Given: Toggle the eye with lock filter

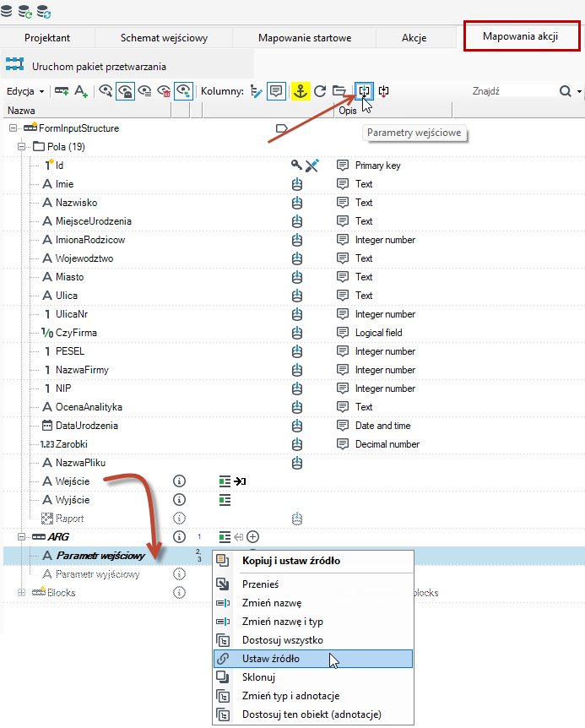Looking at the screenshot, I should 125,91.
